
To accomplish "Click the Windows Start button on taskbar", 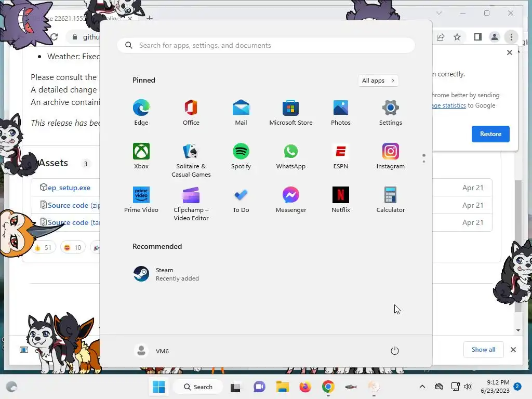I will point(158,387).
